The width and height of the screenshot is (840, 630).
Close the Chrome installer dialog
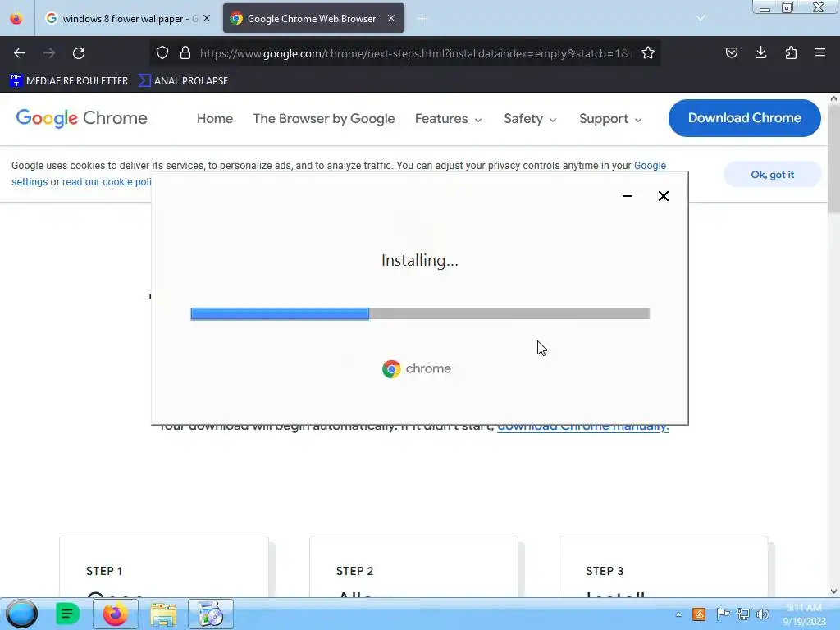(x=663, y=196)
